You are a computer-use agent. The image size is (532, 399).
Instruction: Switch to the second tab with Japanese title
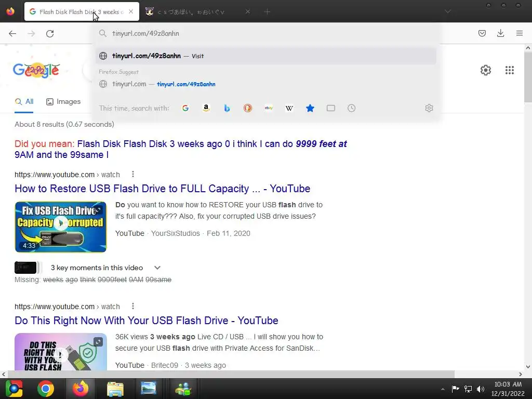[191, 12]
